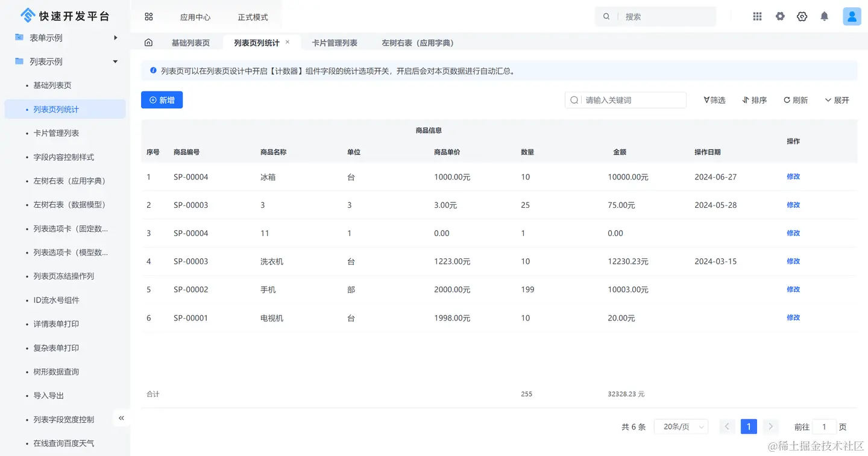The width and height of the screenshot is (868, 456).
Task: Open the four-squares menu icon
Action: 149,17
